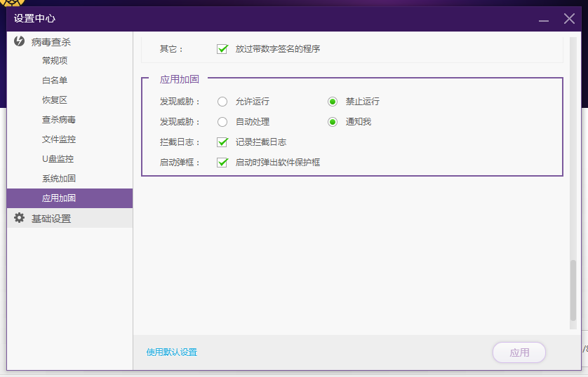
Task: Switch to U盘监控 settings page
Action: click(58, 159)
